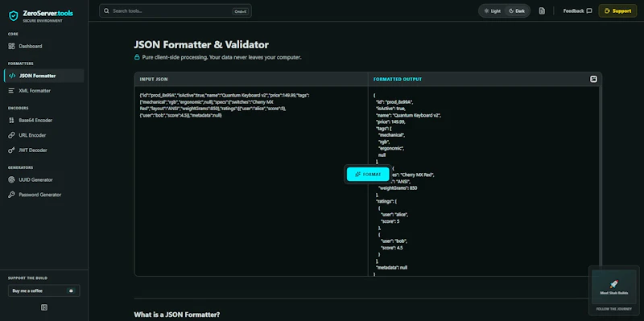
Task: Open the Feedback link
Action: pyautogui.click(x=577, y=11)
